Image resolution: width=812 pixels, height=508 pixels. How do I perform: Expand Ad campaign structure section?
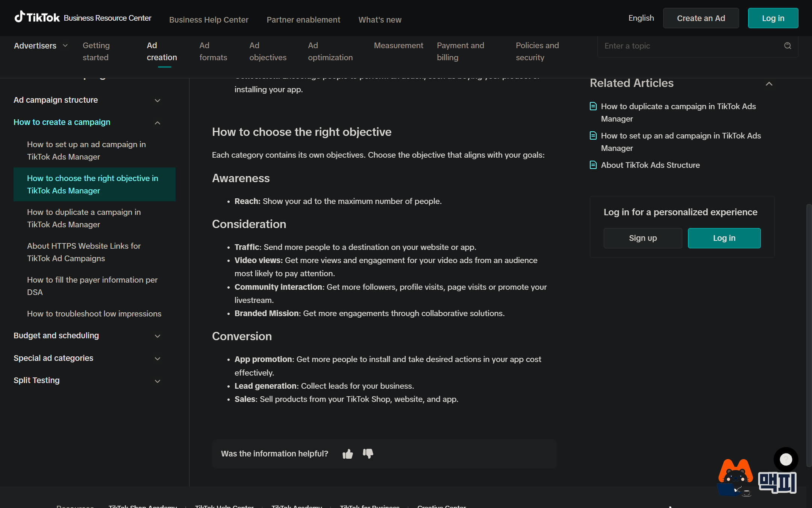point(158,100)
